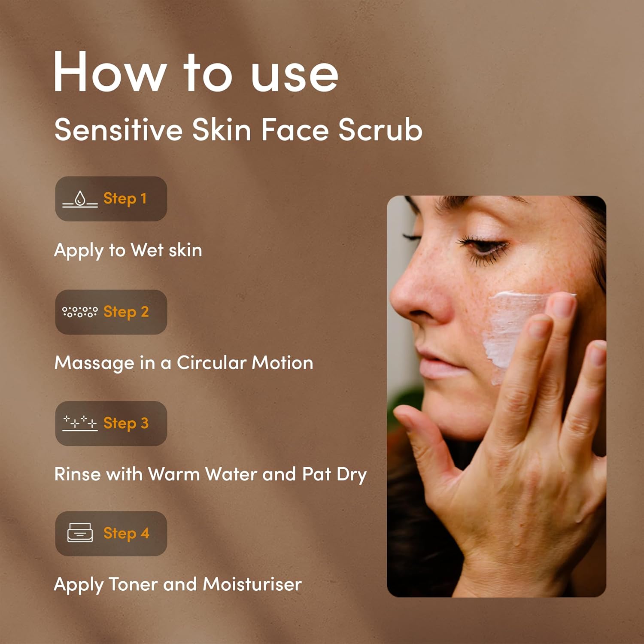Click 'Massage in a Circular Motion' text
This screenshot has height=644, width=644.
coord(184,363)
